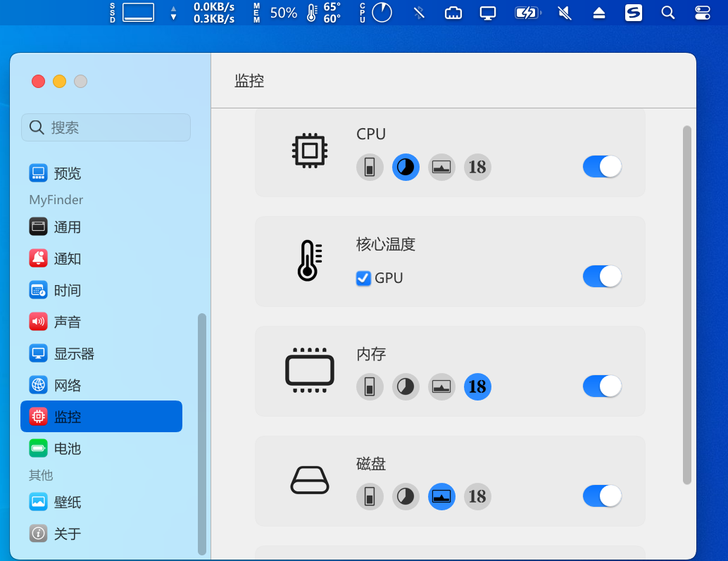Open Control Center in menu bar
Viewport: 728px width, 561px height.
point(702,13)
